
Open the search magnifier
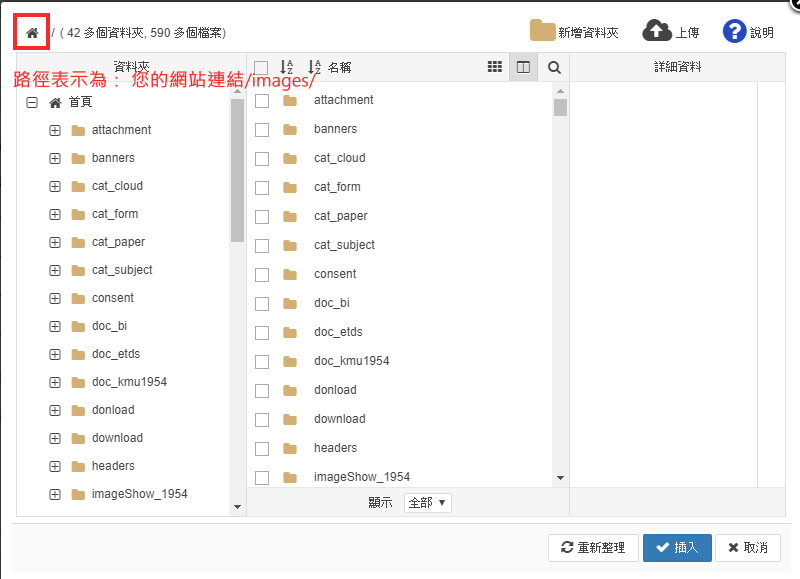click(554, 67)
